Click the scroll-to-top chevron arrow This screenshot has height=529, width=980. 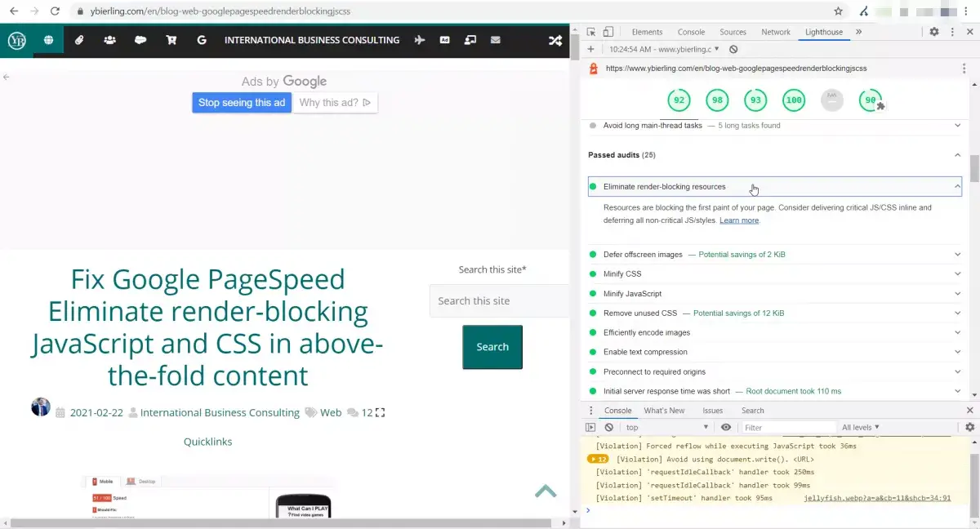tap(546, 491)
